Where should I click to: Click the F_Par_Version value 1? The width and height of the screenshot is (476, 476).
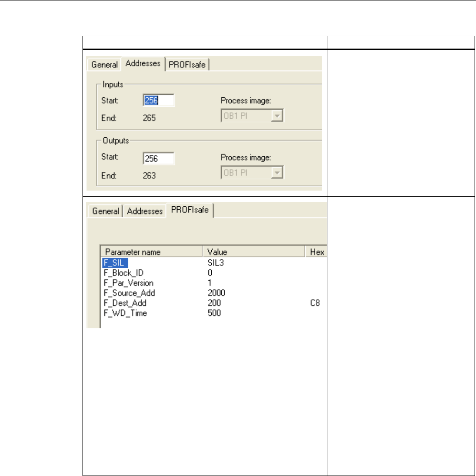pyautogui.click(x=209, y=283)
